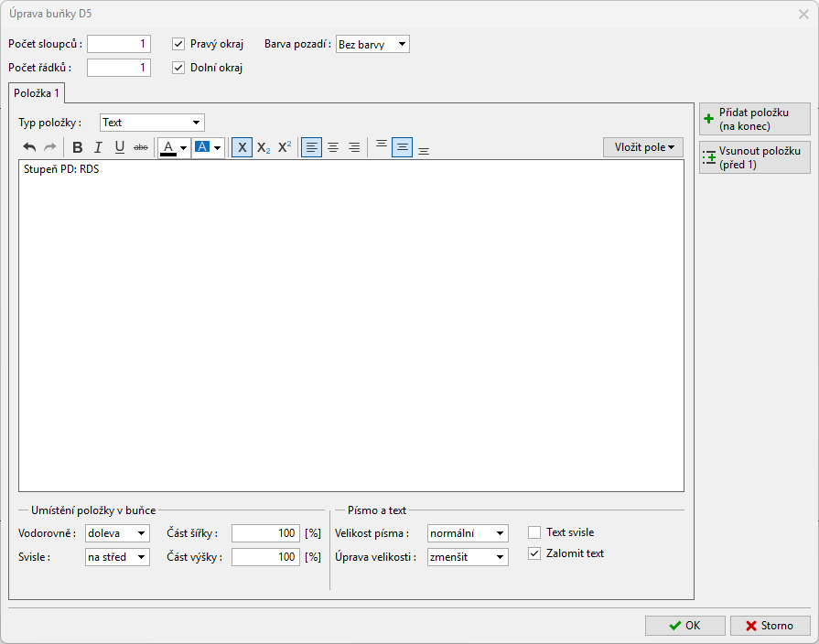
Task: Click the undo arrow icon
Action: [29, 147]
